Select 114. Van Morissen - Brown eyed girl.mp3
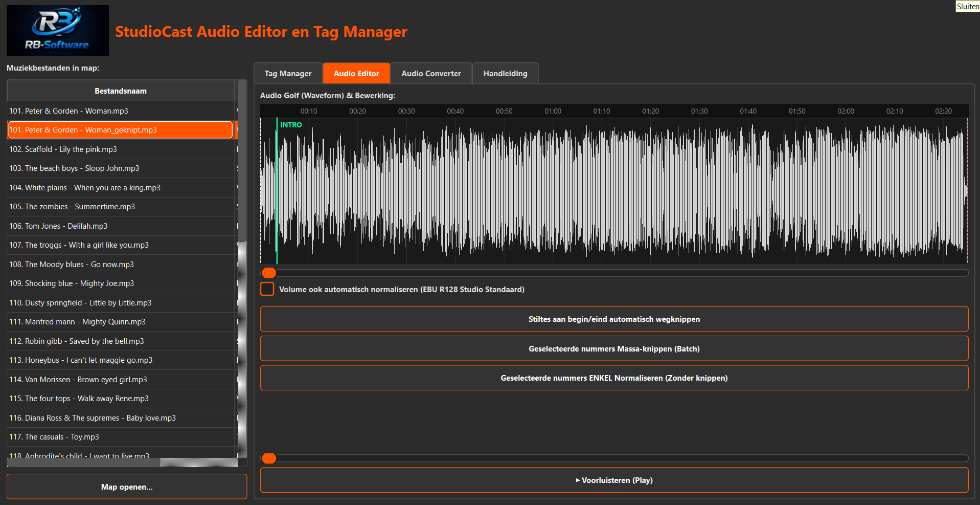The image size is (980, 505). click(121, 379)
